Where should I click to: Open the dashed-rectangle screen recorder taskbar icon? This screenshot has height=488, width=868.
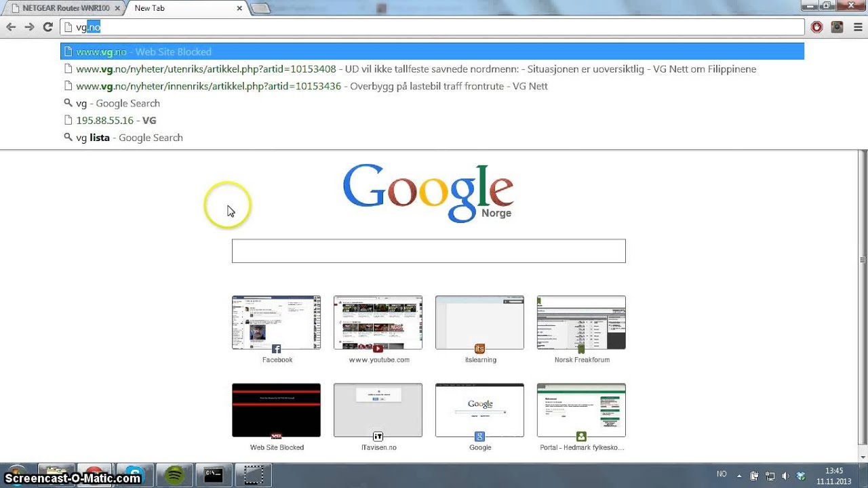coord(254,475)
